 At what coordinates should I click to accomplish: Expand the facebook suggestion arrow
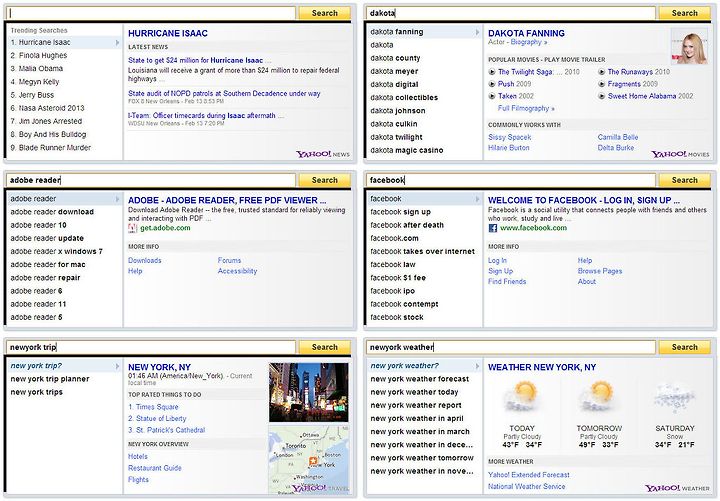[x=478, y=199]
